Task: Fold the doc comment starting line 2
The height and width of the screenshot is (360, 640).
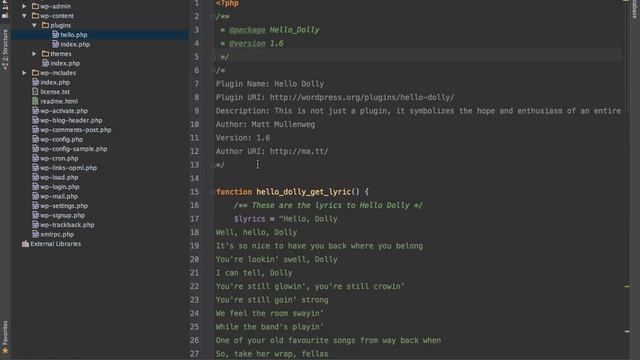Action: coord(213,17)
